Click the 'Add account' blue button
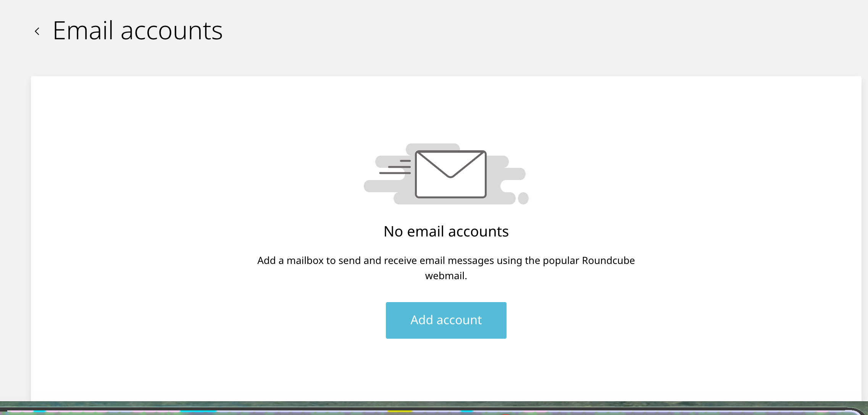 point(446,320)
